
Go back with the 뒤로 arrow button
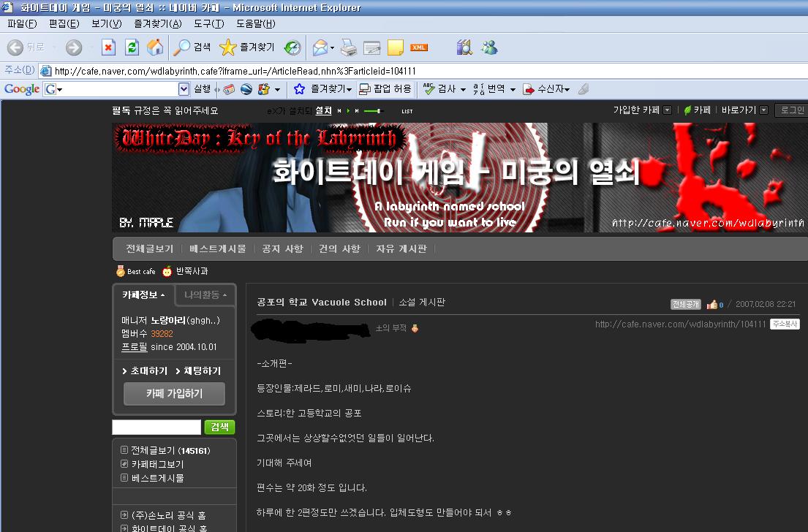[x=26, y=47]
